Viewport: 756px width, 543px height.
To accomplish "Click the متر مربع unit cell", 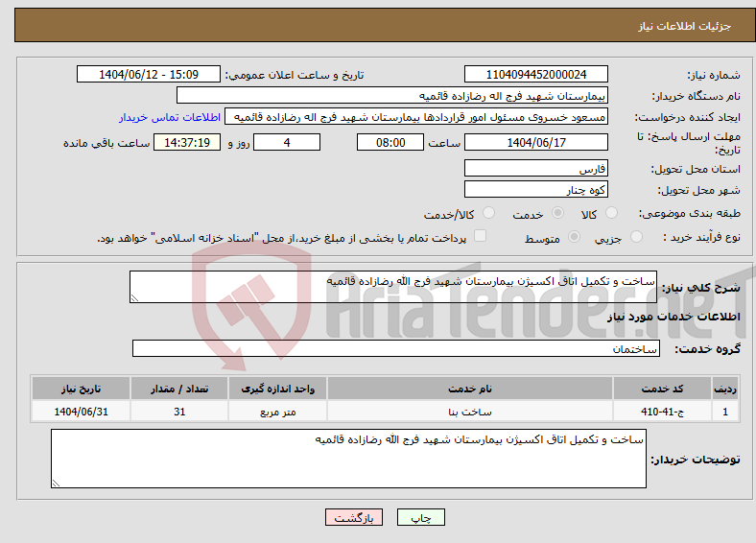I will 277,412.
